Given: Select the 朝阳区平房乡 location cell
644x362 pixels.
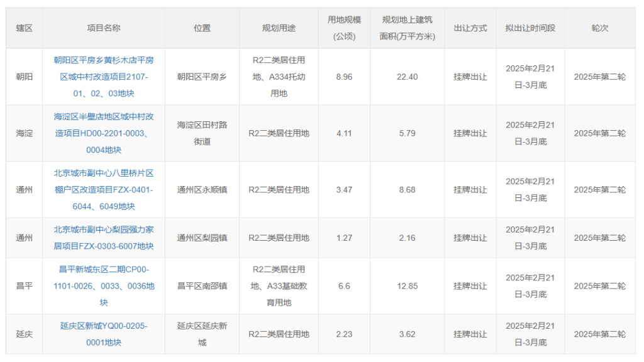Looking at the screenshot, I should pos(202,77).
